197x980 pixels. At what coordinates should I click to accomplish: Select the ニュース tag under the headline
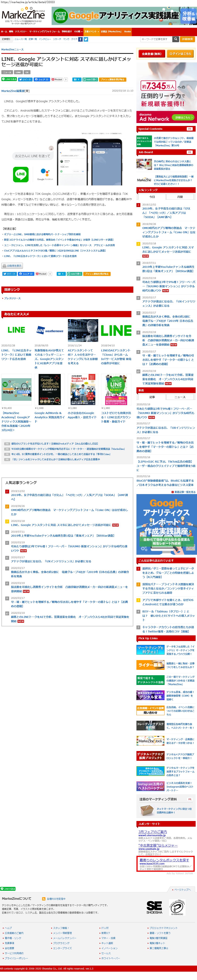point(7,72)
